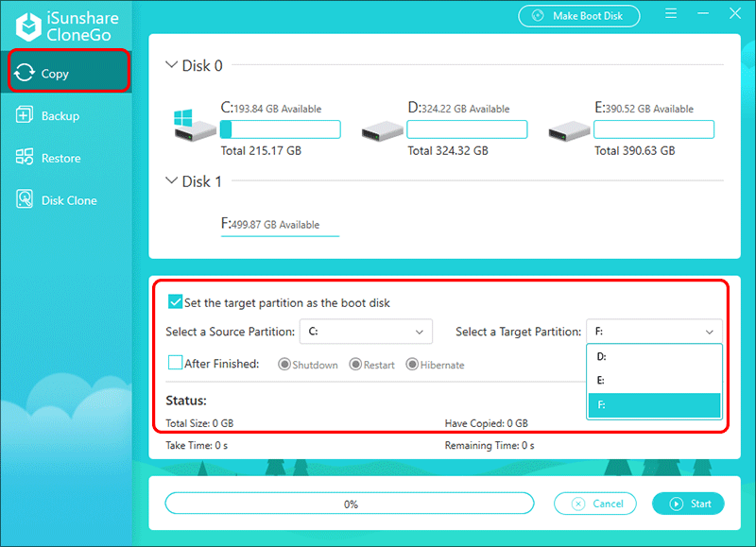Click the 0% progress bar

tap(350, 503)
